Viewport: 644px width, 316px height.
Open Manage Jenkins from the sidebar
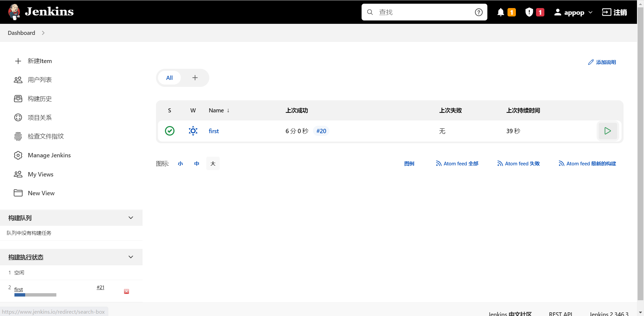coord(49,155)
